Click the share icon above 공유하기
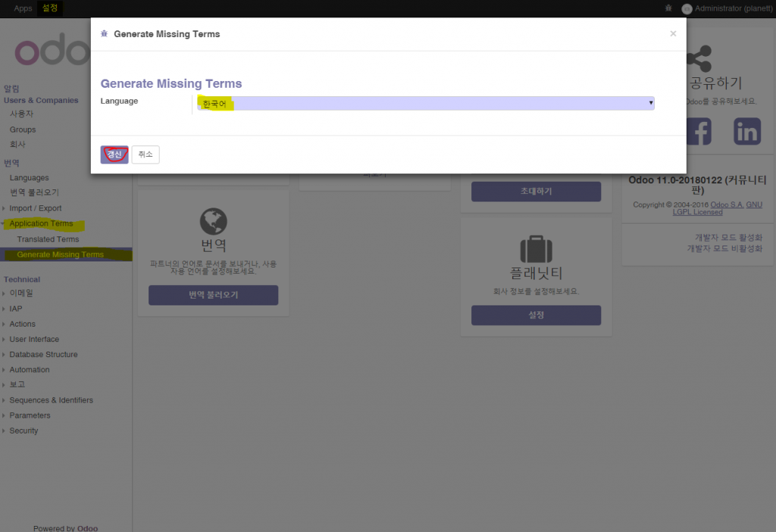 click(x=699, y=58)
